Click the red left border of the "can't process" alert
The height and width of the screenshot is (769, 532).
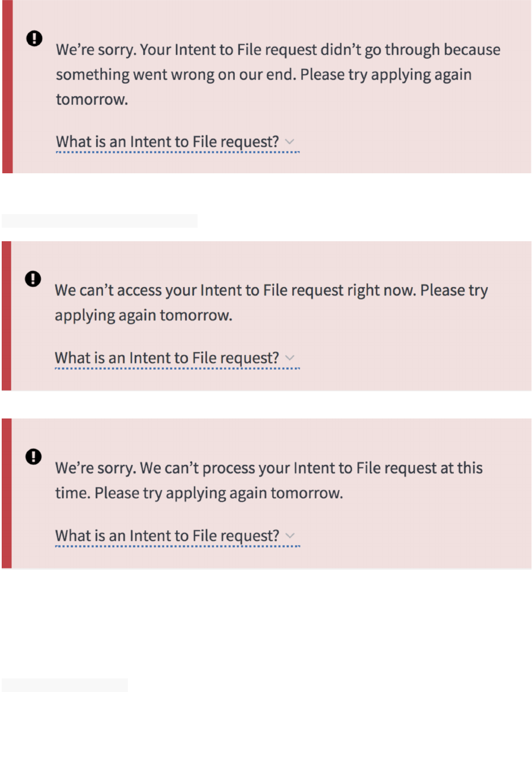point(7,493)
